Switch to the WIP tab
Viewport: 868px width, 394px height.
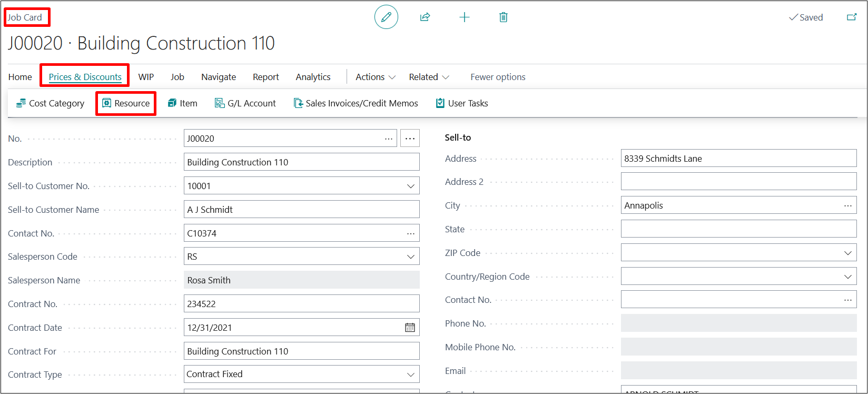[x=146, y=77]
